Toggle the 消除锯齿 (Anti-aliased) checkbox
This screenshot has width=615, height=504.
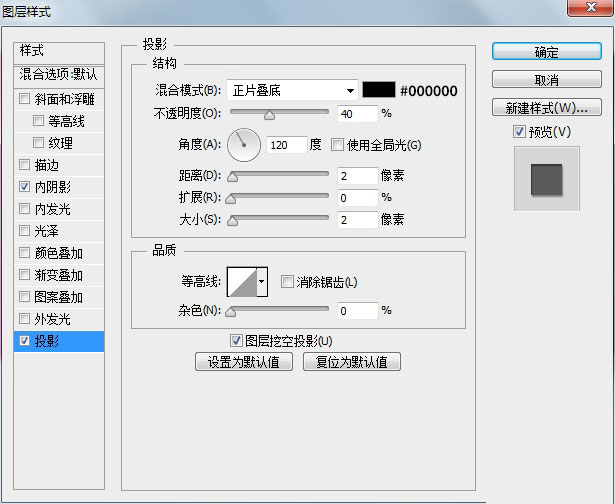pos(288,283)
